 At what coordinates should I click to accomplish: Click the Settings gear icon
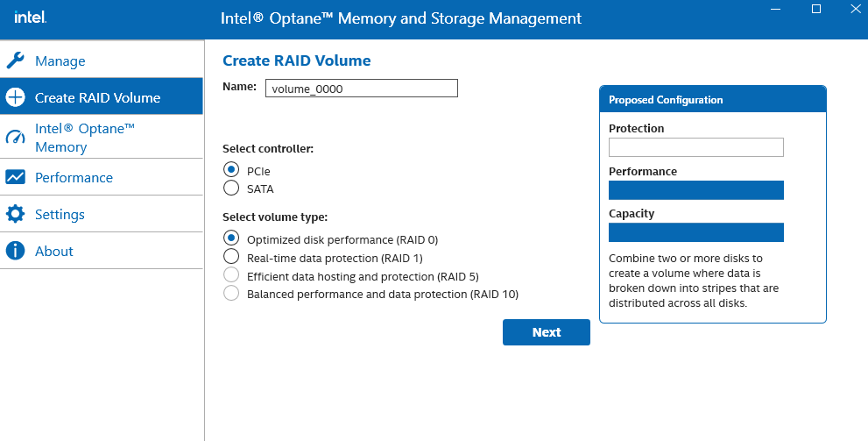pos(16,214)
